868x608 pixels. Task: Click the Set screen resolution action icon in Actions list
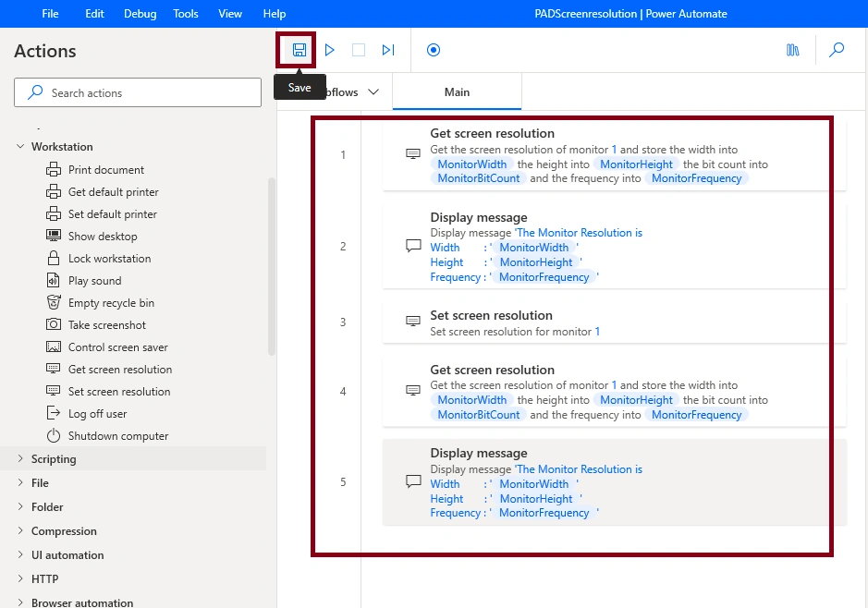[53, 391]
